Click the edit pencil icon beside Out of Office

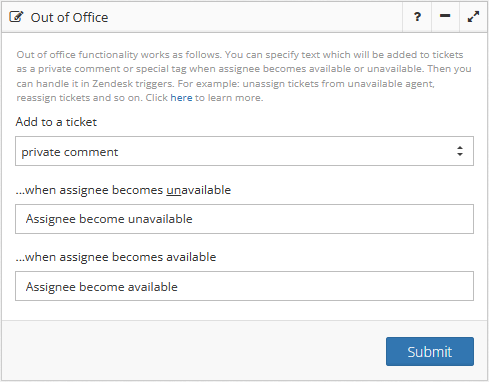16,17
